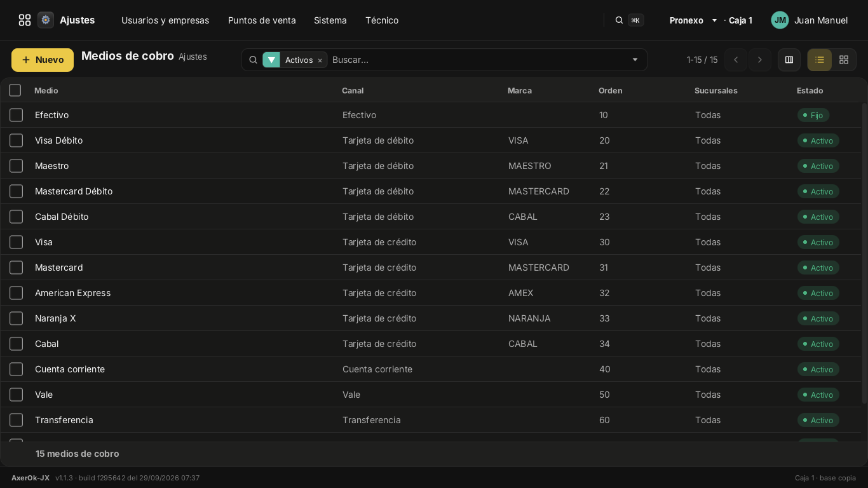
Task: Select all rows with header checkbox
Action: [x=15, y=90]
